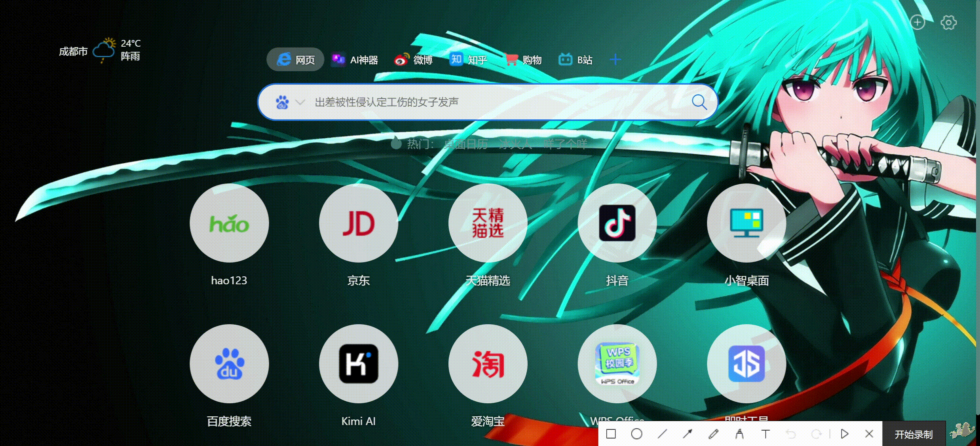The height and width of the screenshot is (446, 980).
Task: Click the Kimi AI label text
Action: [358, 421]
